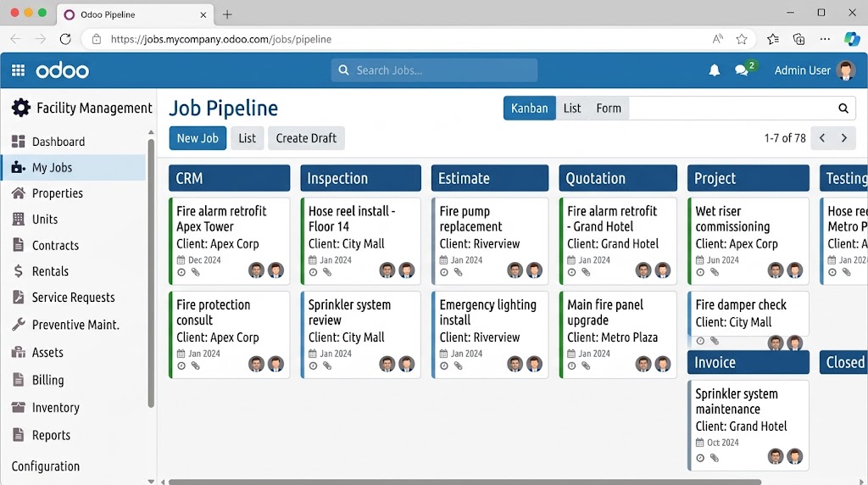Screen dimensions: 868x485
Task: Open Dashboard in sidebar
Action: pos(75,142)
